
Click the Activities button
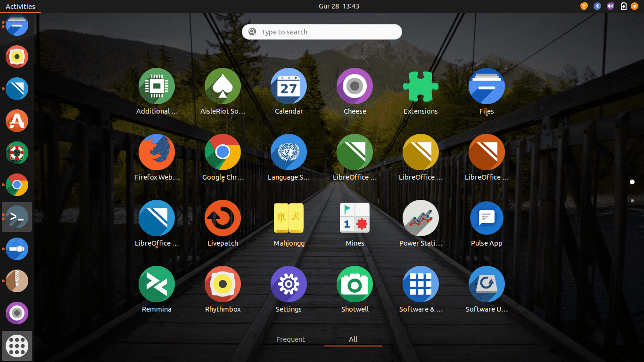(20, 6)
